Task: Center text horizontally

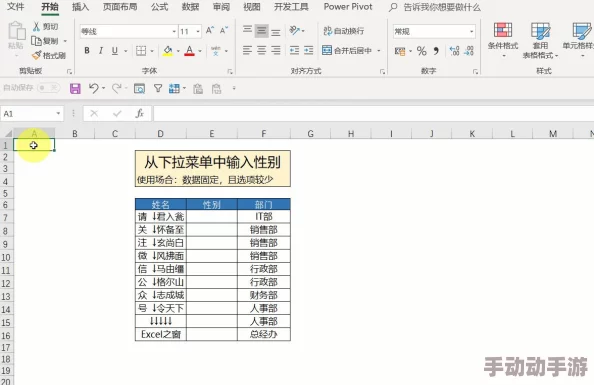Action: (261, 50)
